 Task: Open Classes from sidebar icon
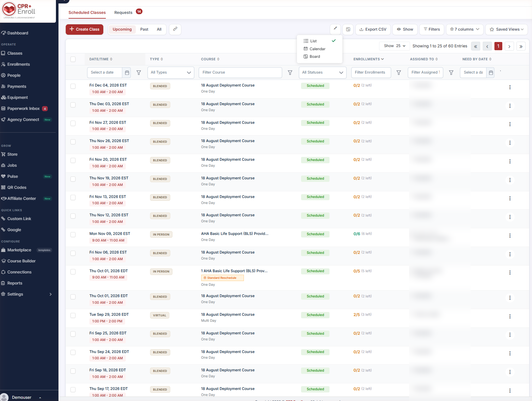point(3,53)
